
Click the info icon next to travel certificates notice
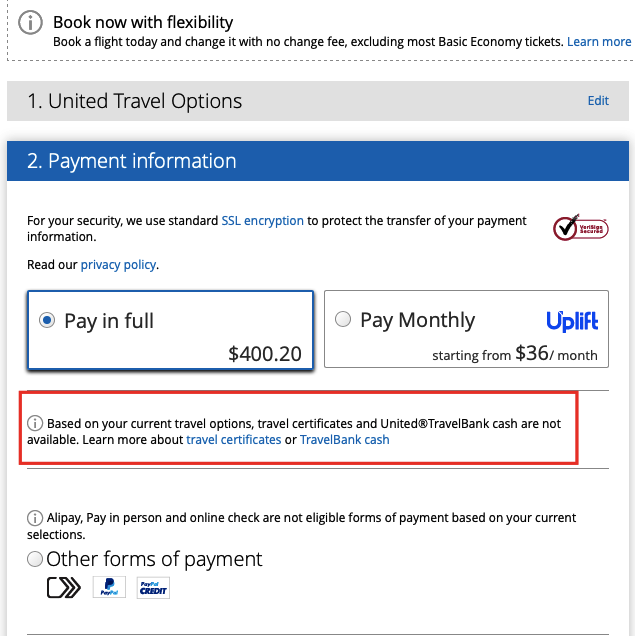35,423
